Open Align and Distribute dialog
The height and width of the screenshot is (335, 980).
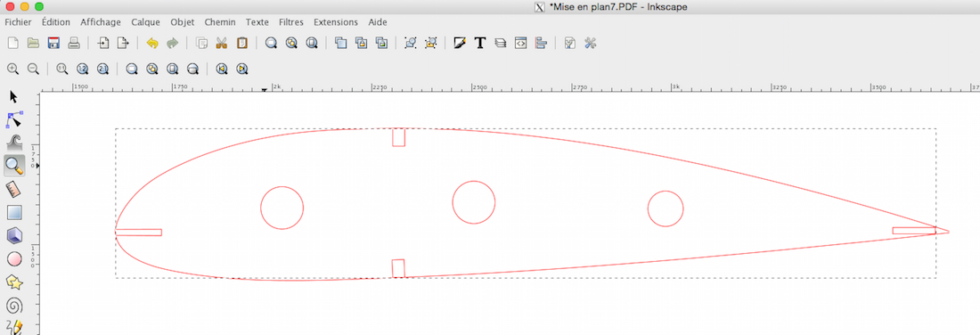(x=542, y=43)
